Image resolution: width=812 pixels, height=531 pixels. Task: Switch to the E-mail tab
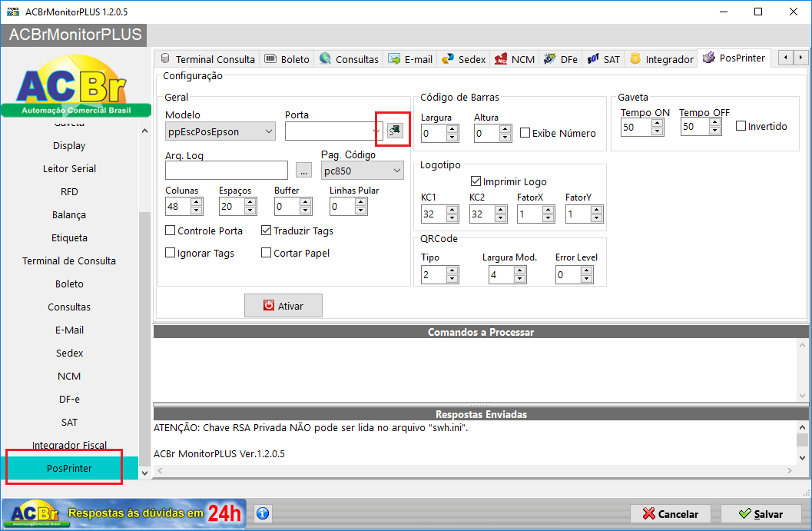click(x=410, y=59)
